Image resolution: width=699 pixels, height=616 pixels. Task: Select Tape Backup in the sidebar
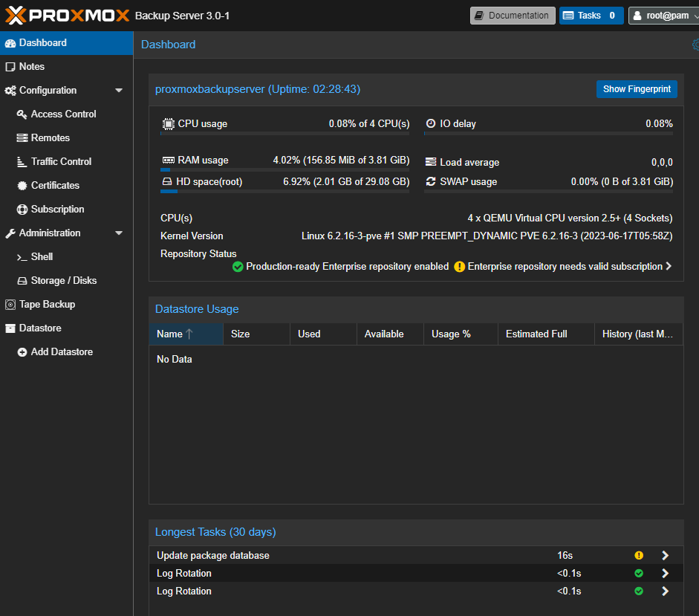[x=47, y=305]
